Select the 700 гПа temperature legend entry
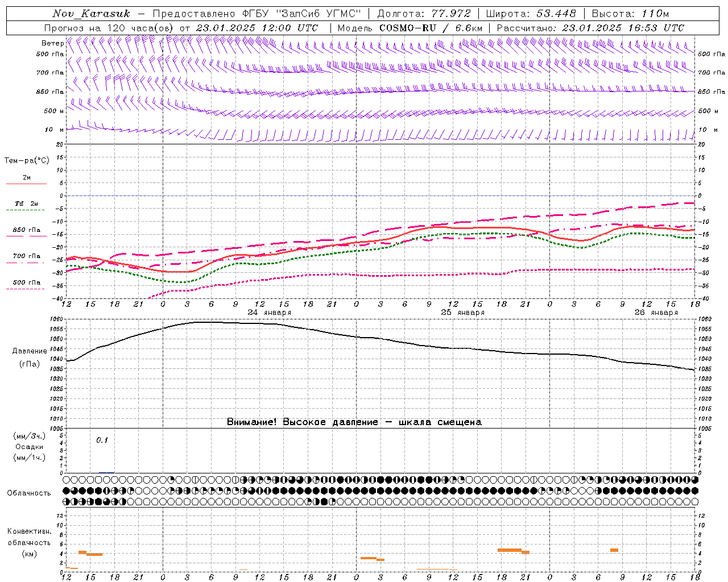 click(27, 256)
